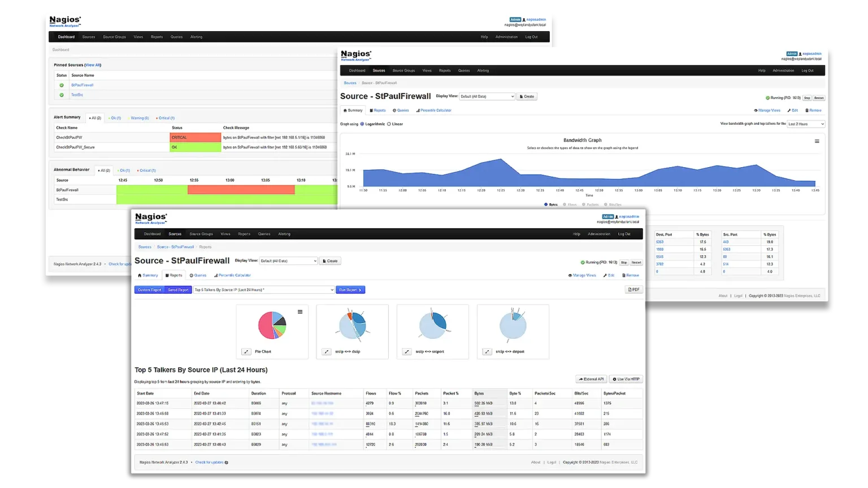868x488 pixels.
Task: Switch to Saved Report mode
Action: 178,290
